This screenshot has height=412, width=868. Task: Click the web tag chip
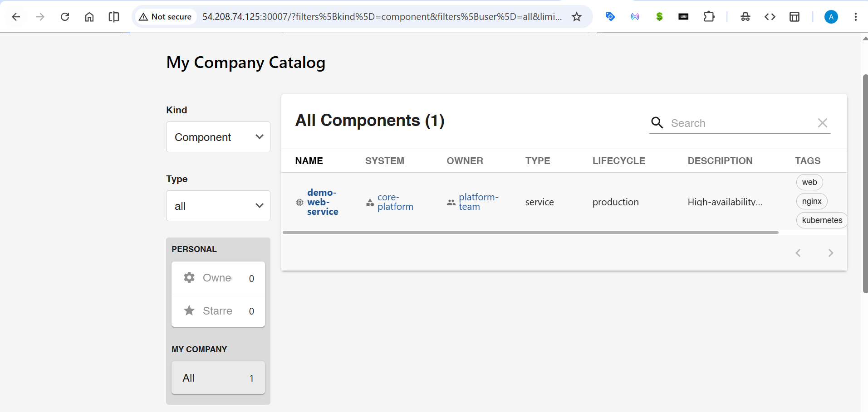pyautogui.click(x=809, y=182)
